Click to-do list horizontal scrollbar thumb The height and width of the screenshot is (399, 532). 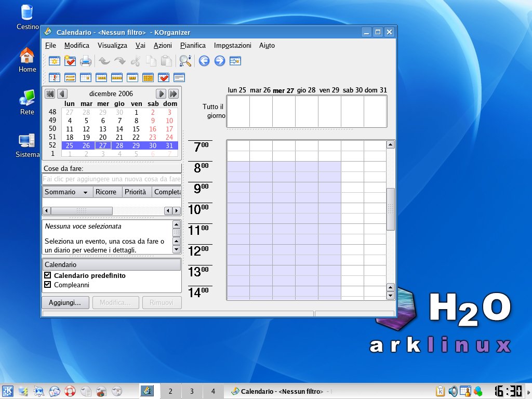[82, 211]
